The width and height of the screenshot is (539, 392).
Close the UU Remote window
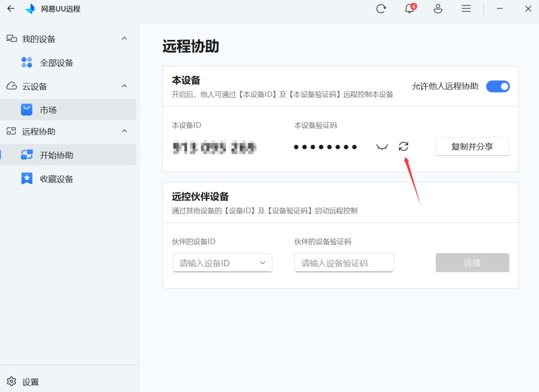[529, 8]
